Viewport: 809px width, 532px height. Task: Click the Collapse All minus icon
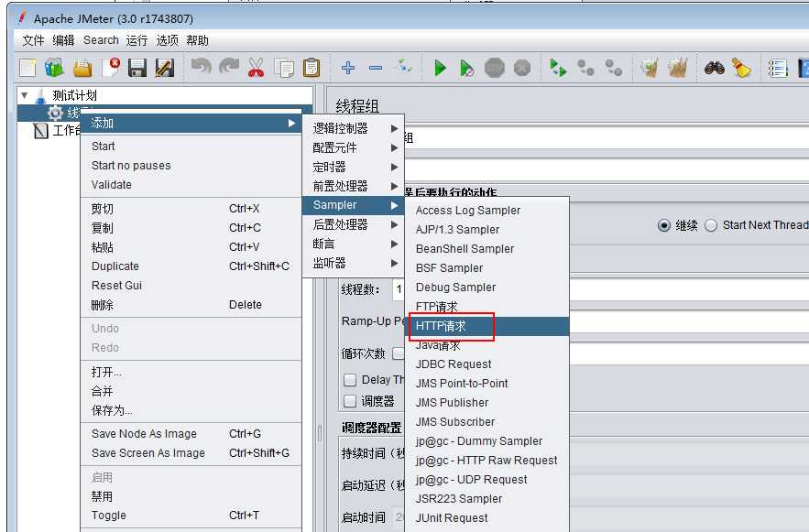(x=376, y=68)
